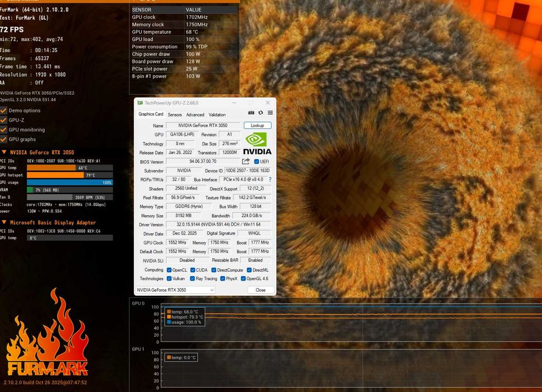Toggle the CUDA checkbox
This screenshot has width=542, height=392.
click(x=193, y=270)
